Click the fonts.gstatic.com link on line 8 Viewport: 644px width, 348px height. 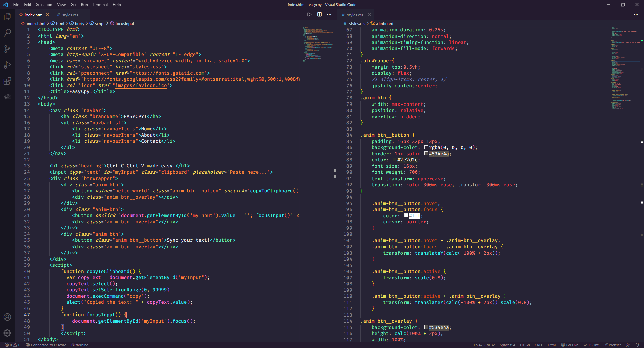[x=168, y=73]
